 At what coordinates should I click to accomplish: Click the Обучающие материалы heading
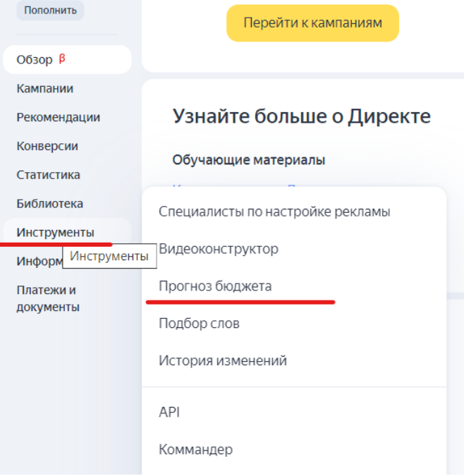(x=248, y=161)
